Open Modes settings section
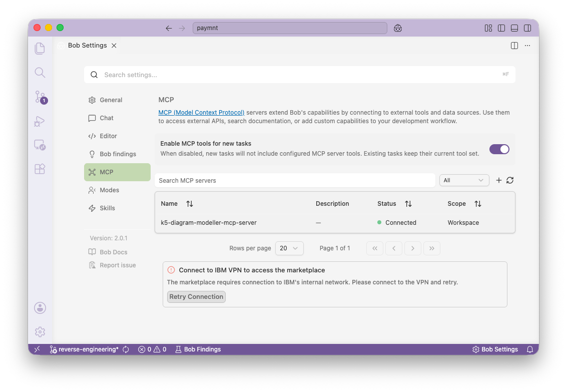 coord(117,190)
